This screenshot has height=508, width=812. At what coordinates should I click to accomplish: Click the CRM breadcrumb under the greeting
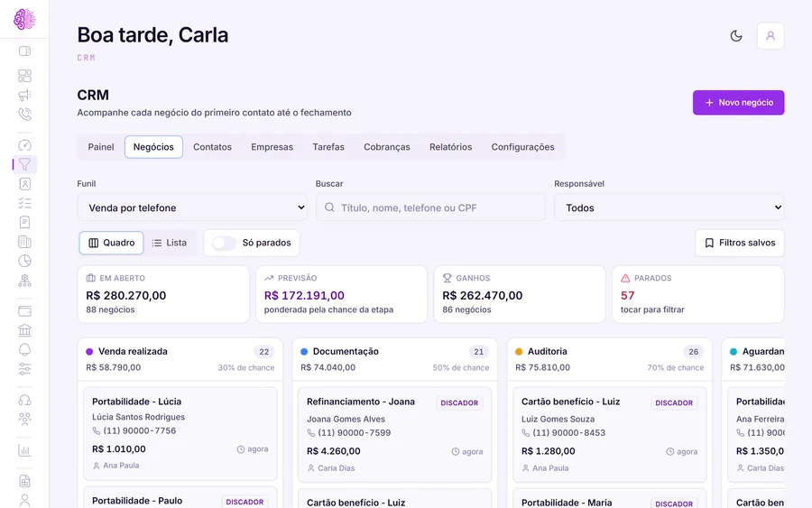tap(87, 58)
